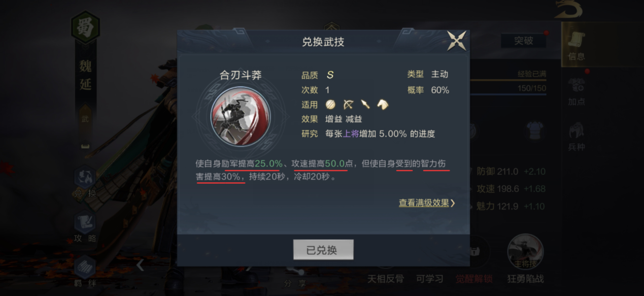Close the 兑换武技 dialog with the X
This screenshot has width=644, height=296.
click(x=456, y=41)
